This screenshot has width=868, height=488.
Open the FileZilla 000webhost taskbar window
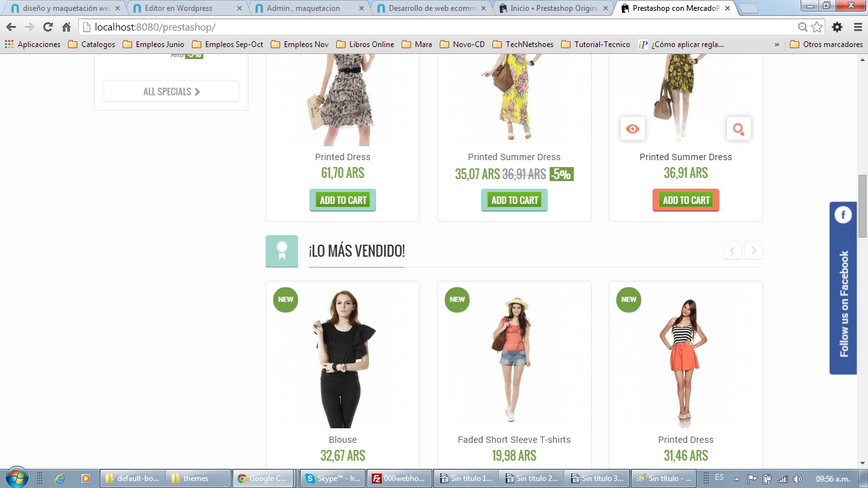pyautogui.click(x=400, y=478)
